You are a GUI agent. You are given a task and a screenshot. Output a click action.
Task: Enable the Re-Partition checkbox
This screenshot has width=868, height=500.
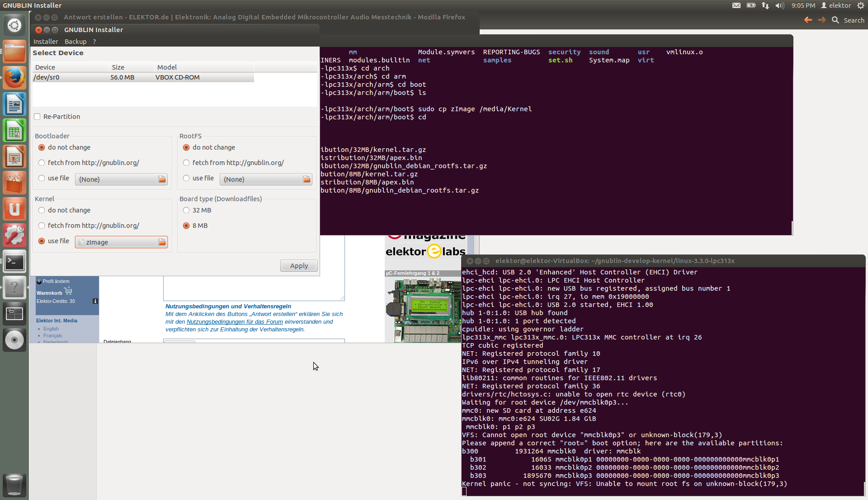pos(38,117)
